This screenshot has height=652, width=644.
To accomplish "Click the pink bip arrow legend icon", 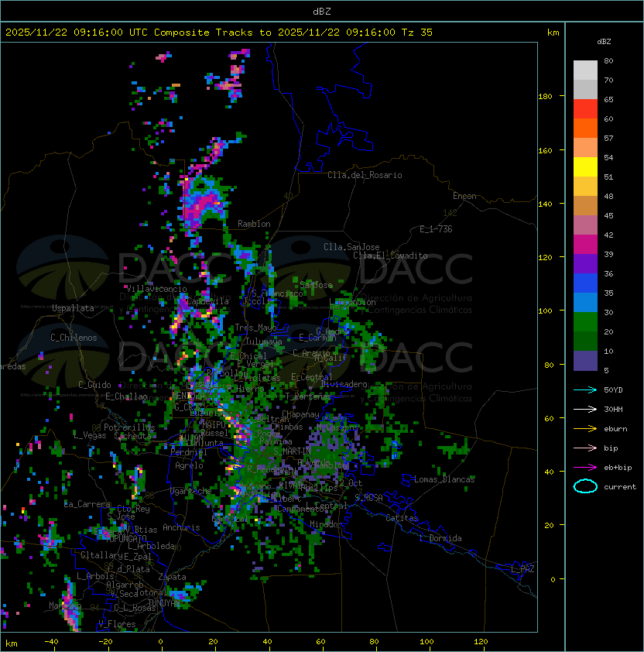I will point(585,448).
